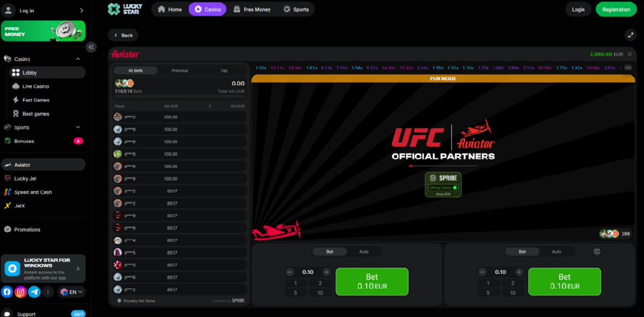Remove second bet panel with minus icon
Image resolution: width=644 pixels, height=317 pixels.
click(597, 251)
